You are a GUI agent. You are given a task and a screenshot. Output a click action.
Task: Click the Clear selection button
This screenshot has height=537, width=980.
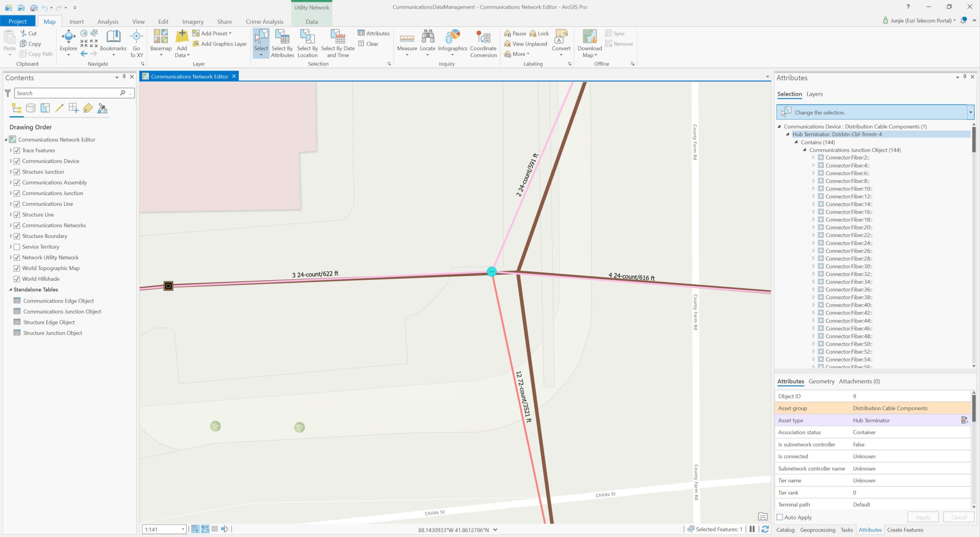[368, 44]
